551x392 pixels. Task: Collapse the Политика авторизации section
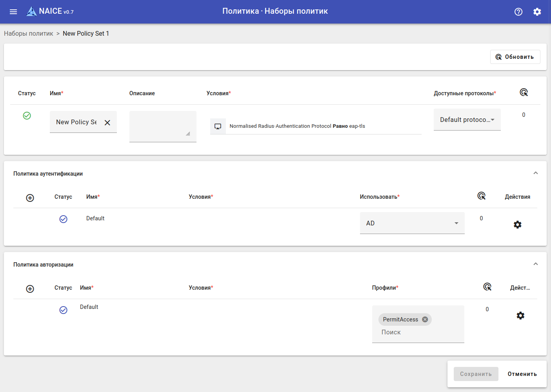(536, 264)
